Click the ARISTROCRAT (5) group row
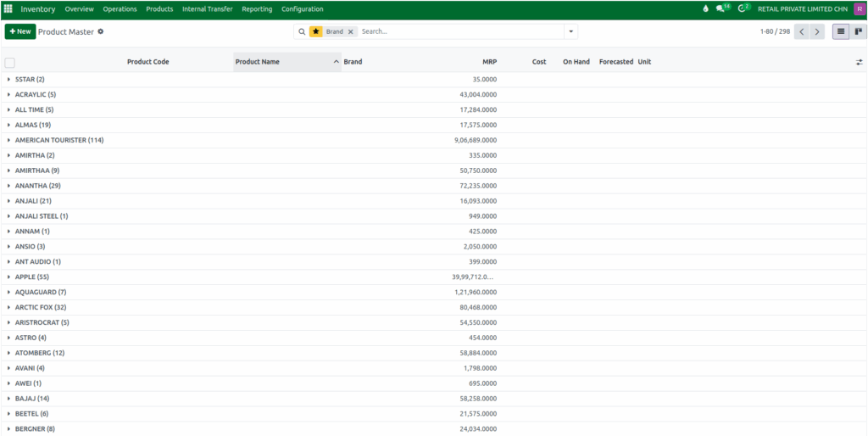The height and width of the screenshot is (436, 868). (434, 322)
